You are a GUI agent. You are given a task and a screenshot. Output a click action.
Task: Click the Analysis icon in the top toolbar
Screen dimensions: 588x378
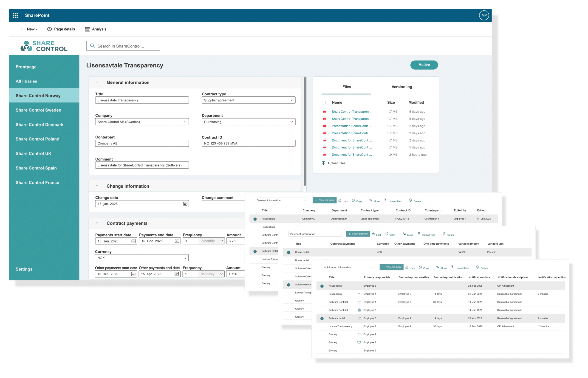pos(88,29)
